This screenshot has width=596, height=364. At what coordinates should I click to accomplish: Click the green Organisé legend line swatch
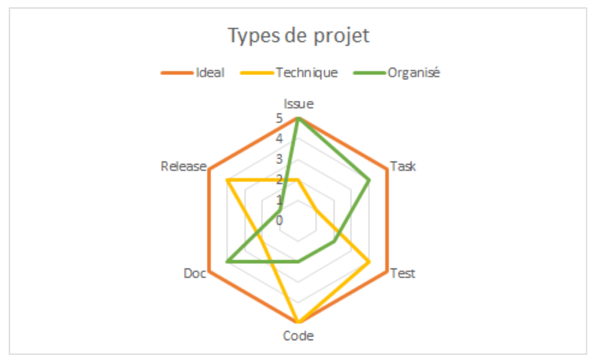click(x=370, y=73)
